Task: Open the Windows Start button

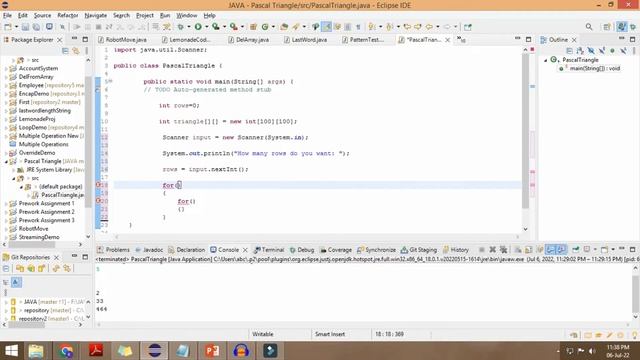Action: pos(11,350)
